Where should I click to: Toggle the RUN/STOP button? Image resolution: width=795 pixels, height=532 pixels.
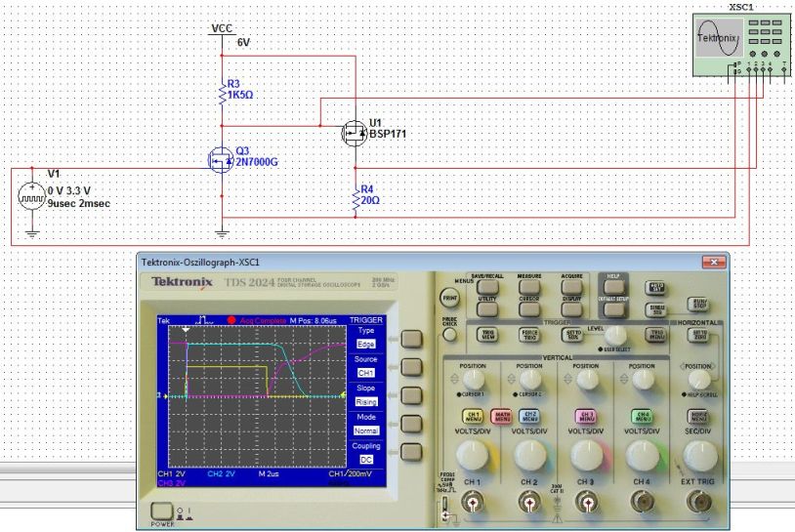click(698, 304)
